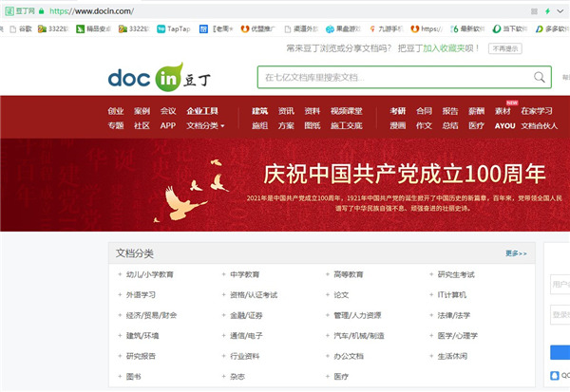Click the blue login button at right edge
This screenshot has height=392, width=570.
point(560,352)
